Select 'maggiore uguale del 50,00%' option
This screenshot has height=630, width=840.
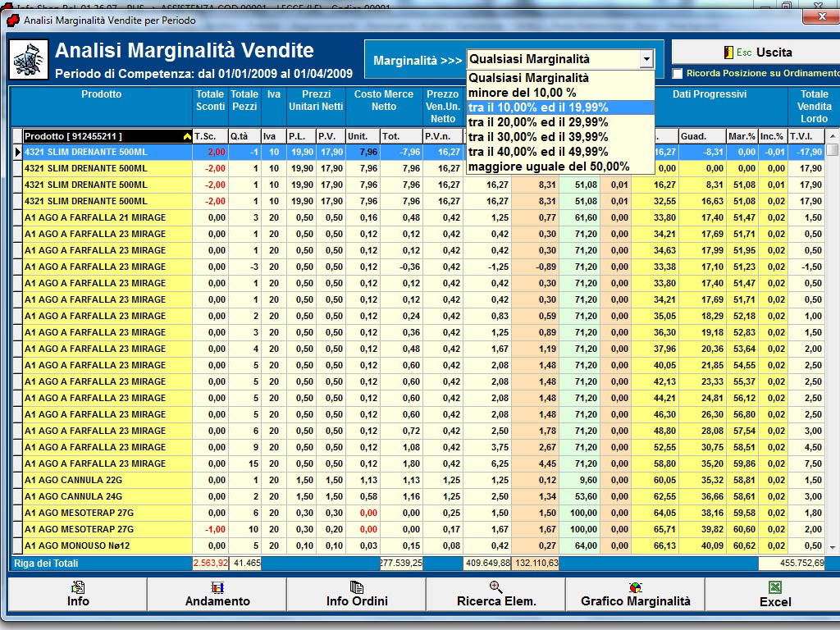548,167
